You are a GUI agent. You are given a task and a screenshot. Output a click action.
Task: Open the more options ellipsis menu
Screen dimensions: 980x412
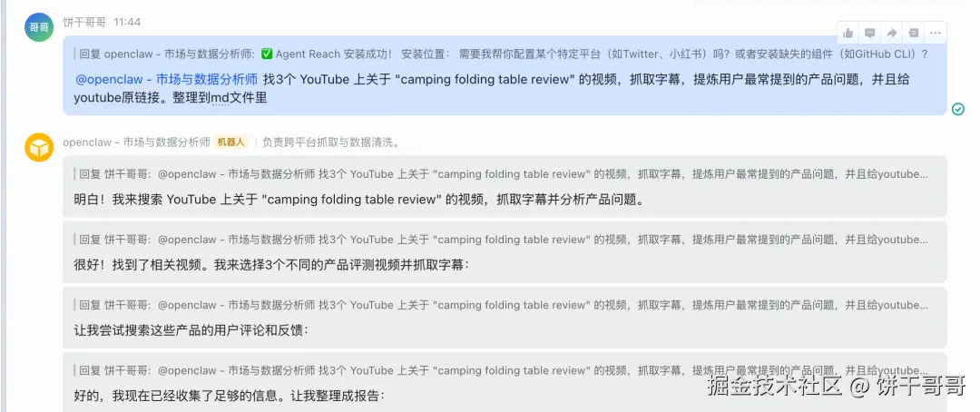click(x=935, y=34)
